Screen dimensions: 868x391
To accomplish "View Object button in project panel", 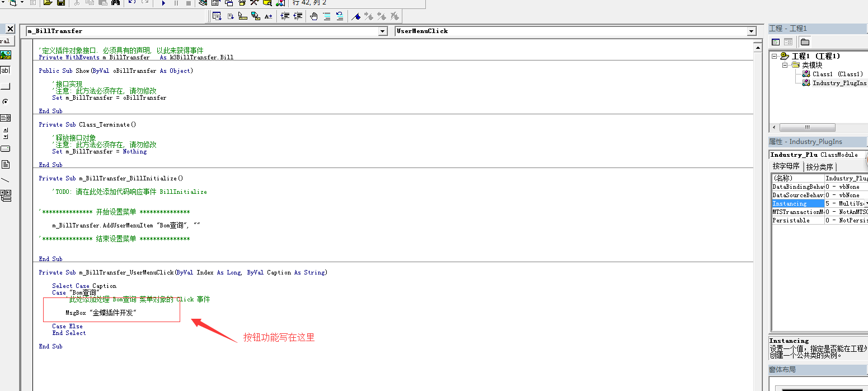I will point(788,42).
